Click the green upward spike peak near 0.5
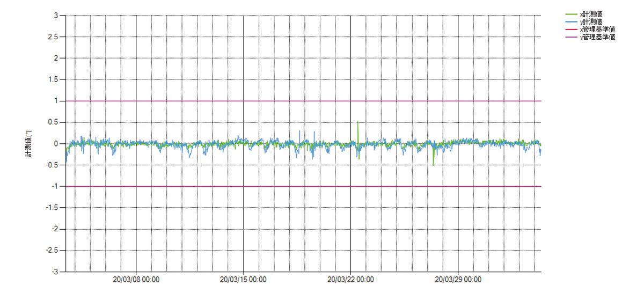 coord(358,122)
